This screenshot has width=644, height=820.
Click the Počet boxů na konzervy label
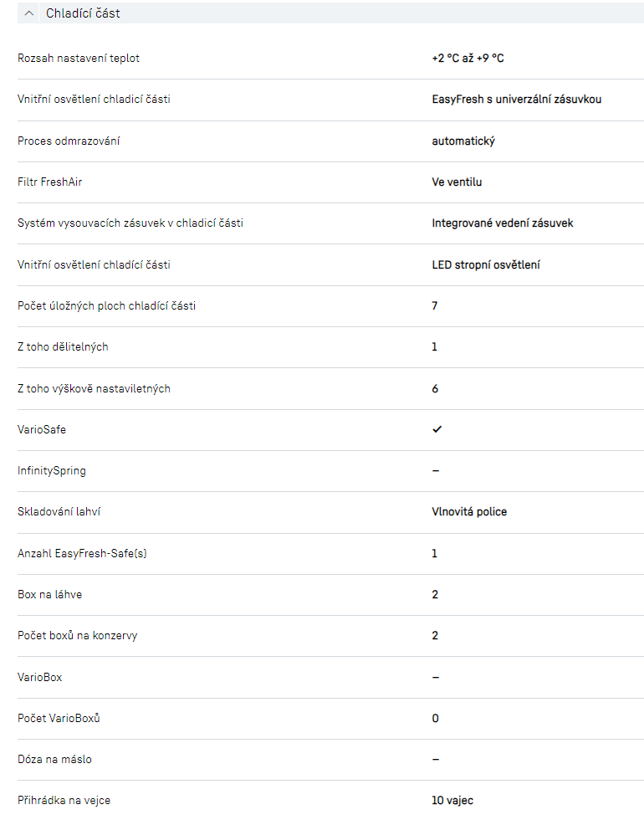coord(77,635)
